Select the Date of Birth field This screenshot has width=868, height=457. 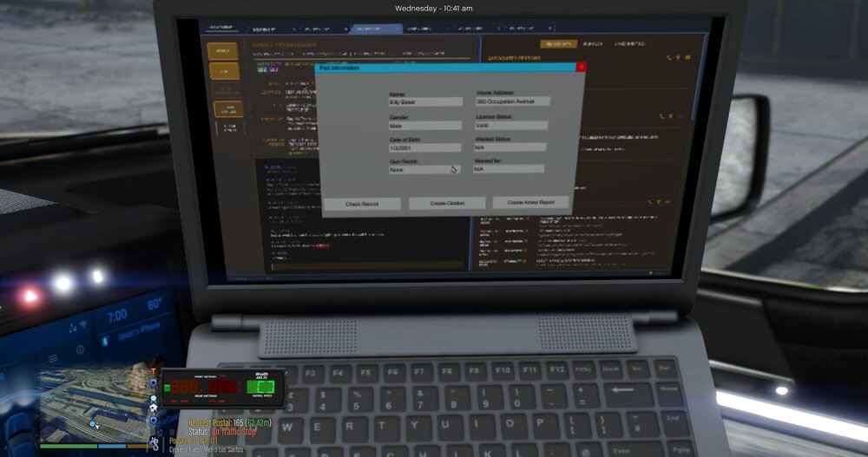pos(424,148)
